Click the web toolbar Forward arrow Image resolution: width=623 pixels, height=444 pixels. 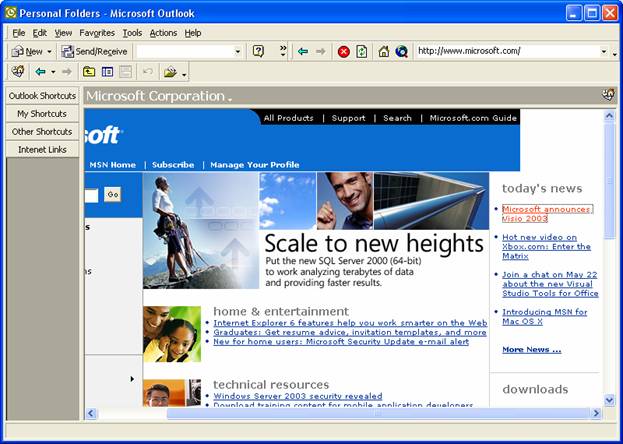click(321, 51)
